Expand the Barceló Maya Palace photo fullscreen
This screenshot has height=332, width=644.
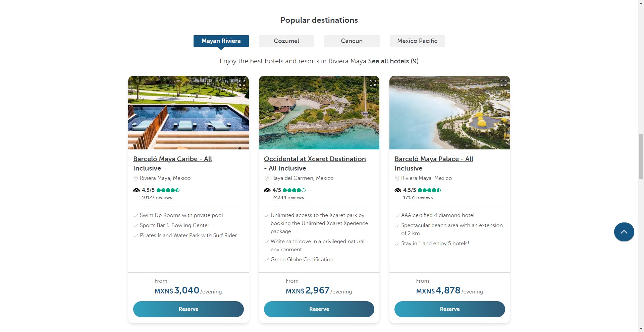(503, 83)
